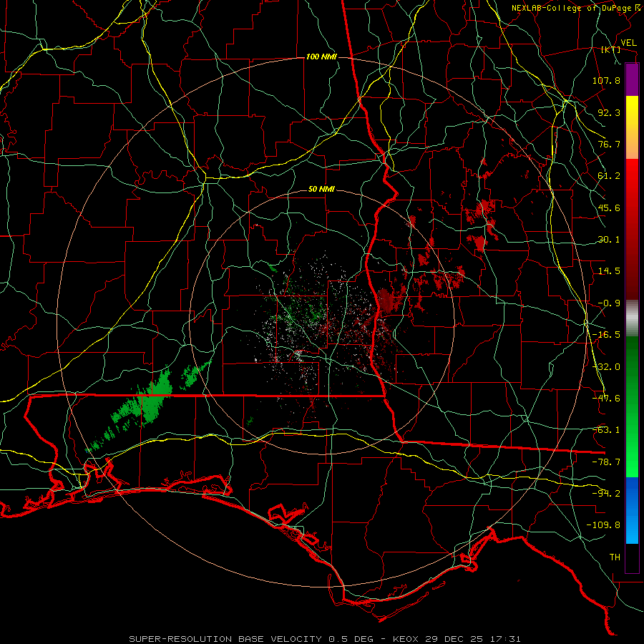
Task: Click the -109.8 scale value
Action: [x=603, y=525]
